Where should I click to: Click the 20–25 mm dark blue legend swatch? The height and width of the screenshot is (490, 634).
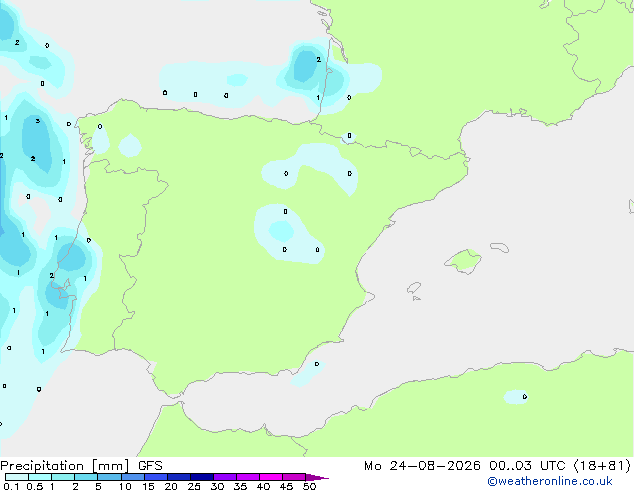tap(179, 477)
